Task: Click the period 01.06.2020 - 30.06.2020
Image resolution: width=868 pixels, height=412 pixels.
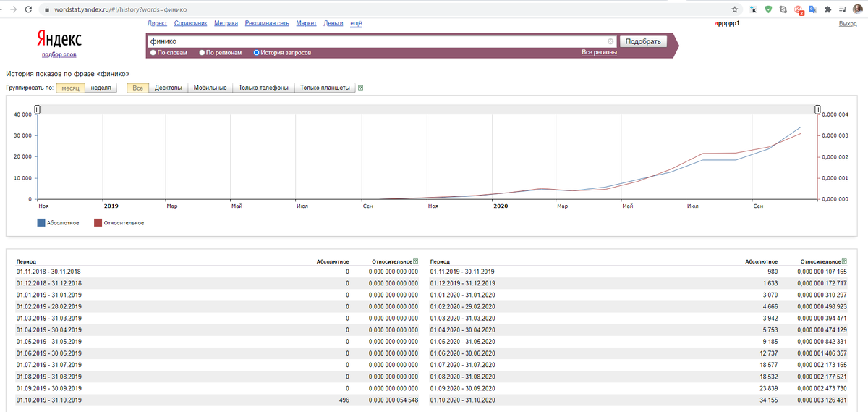Action: [x=463, y=353]
